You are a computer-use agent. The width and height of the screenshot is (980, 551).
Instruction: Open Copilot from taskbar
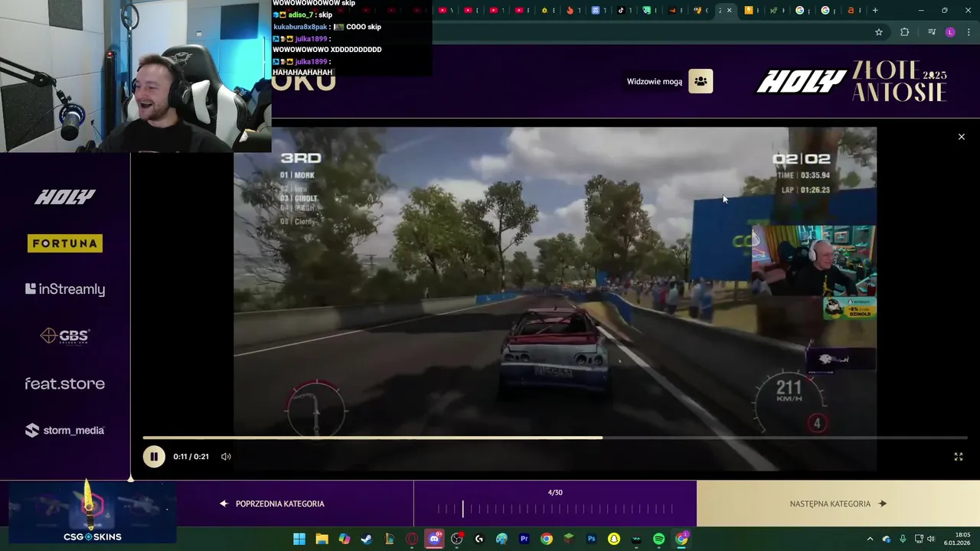point(345,539)
